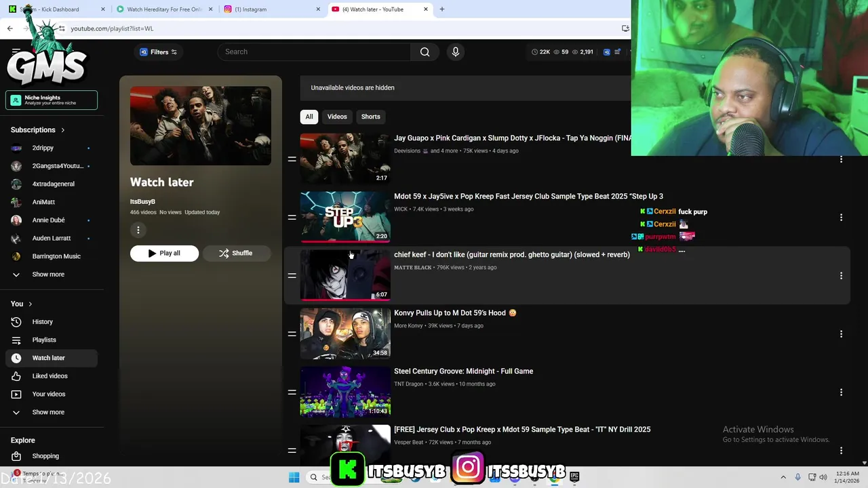Open Step Up 3 beat thumbnail
Image resolution: width=868 pixels, height=488 pixels.
point(345,217)
